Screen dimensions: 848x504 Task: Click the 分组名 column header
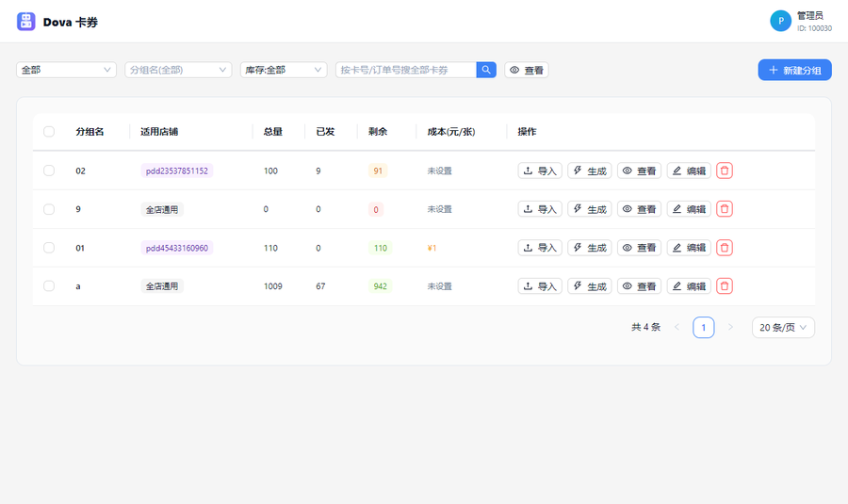pyautogui.click(x=90, y=131)
